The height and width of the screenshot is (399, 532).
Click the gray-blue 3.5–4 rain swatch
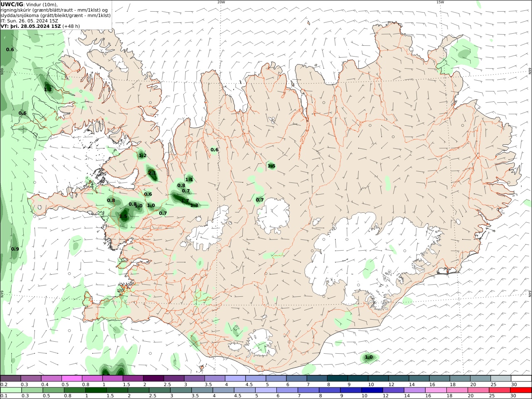tap(202, 390)
